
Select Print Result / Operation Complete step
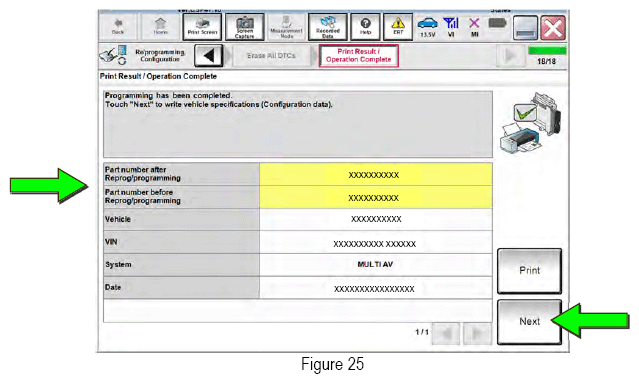coord(359,56)
